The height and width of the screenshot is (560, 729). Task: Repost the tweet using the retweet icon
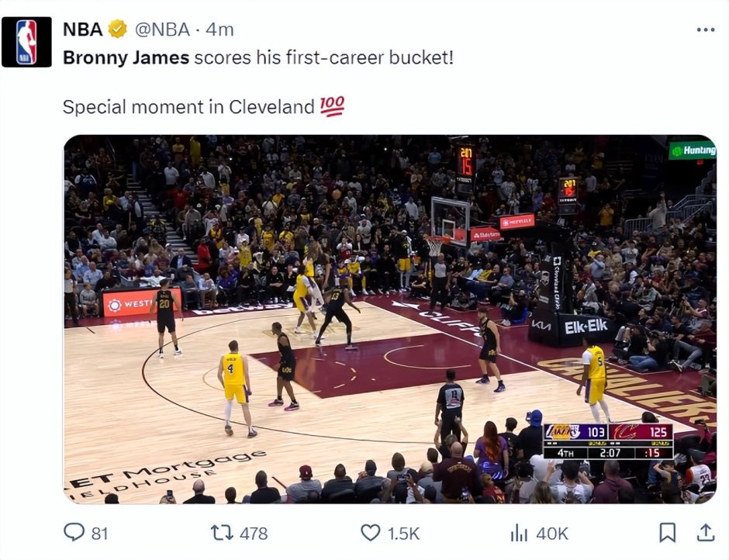point(223,532)
